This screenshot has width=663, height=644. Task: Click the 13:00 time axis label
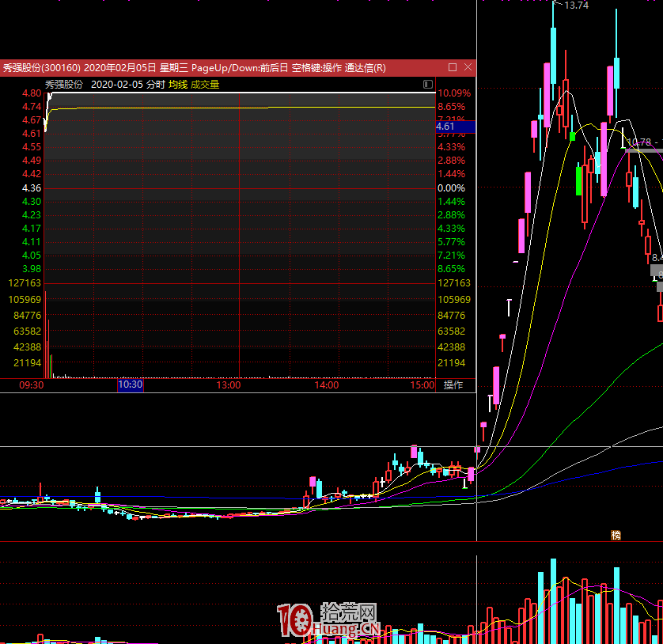click(228, 385)
